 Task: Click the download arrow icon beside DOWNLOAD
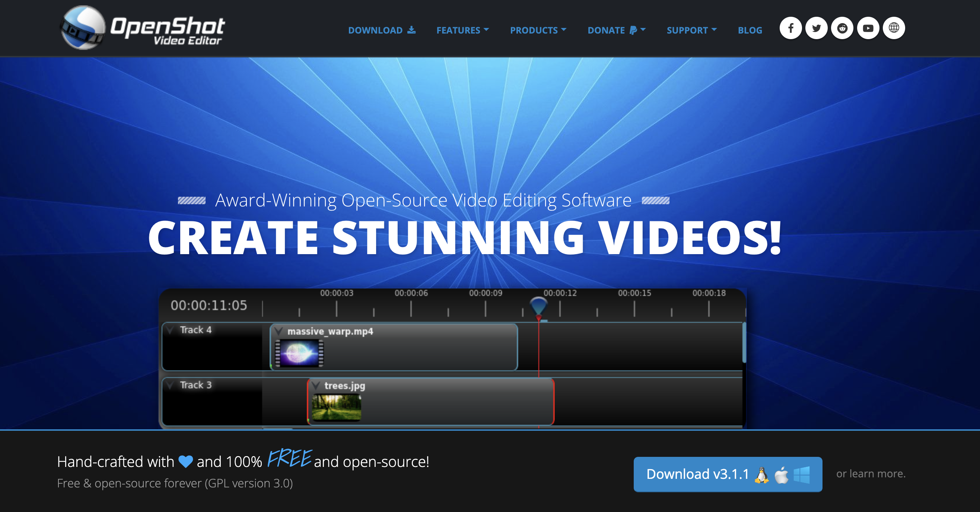point(411,30)
